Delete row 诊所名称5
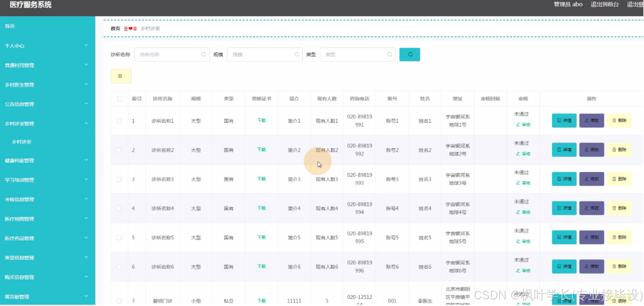The image size is (644, 306). [x=619, y=237]
